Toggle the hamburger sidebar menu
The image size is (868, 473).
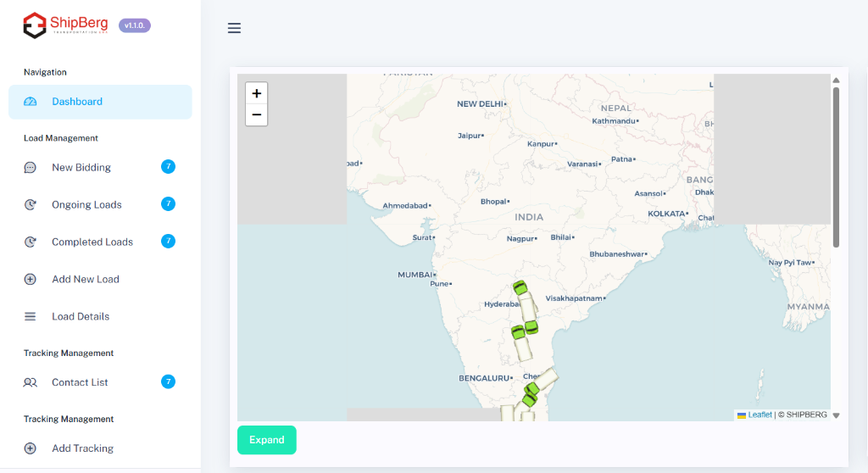coord(235,28)
